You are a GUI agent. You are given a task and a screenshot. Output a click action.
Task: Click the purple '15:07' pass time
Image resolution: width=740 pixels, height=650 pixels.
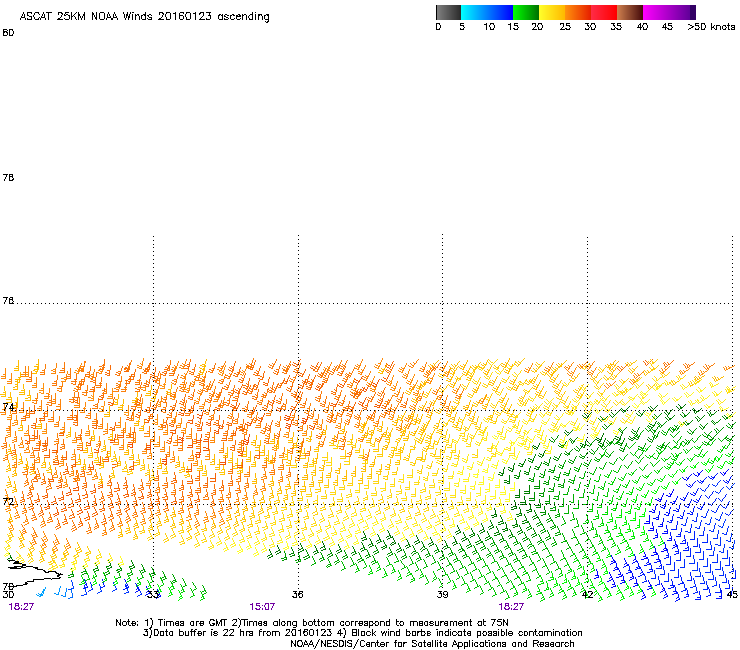coord(262,607)
